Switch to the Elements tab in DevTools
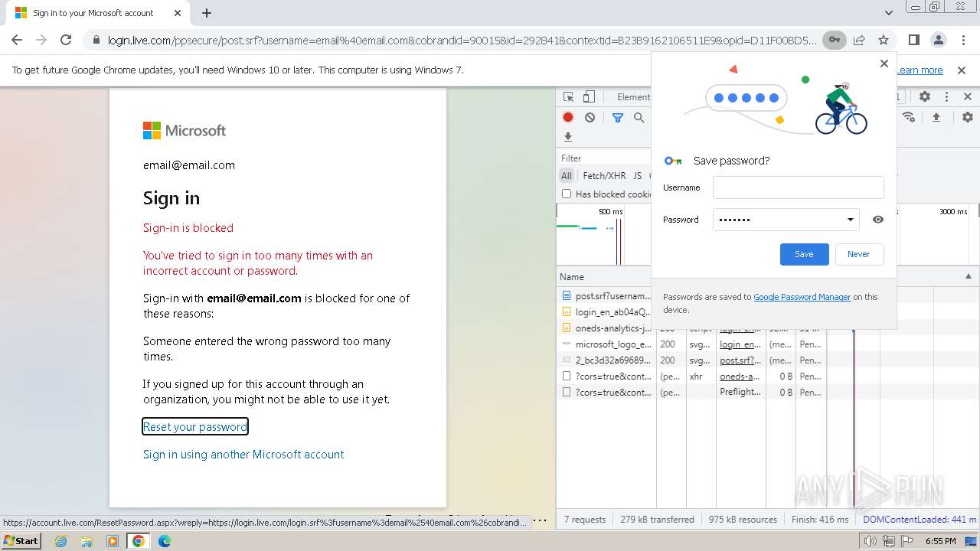The image size is (980, 551). [x=634, y=97]
